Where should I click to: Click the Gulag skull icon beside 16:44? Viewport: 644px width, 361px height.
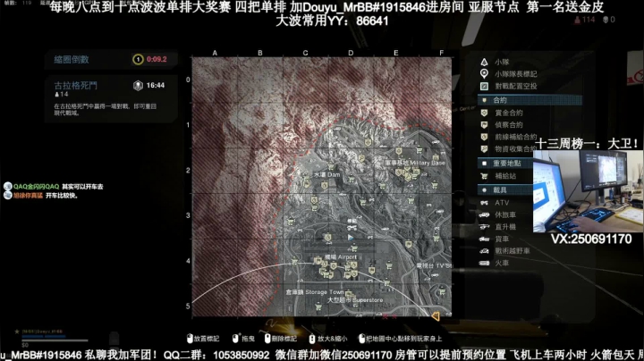pyautogui.click(x=138, y=85)
